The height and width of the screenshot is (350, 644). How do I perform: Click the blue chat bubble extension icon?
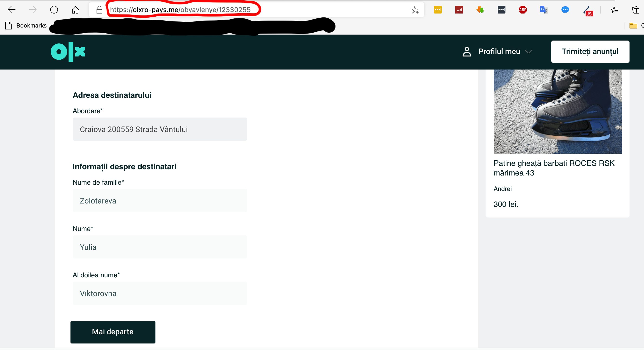(565, 10)
